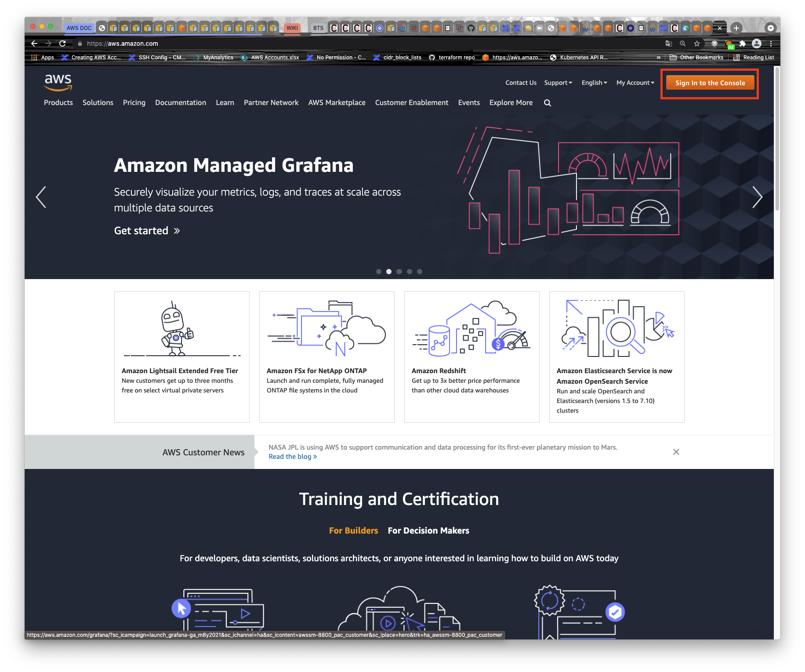Open the AWS Marketplace menu
This screenshot has height=672, width=805.
click(337, 103)
